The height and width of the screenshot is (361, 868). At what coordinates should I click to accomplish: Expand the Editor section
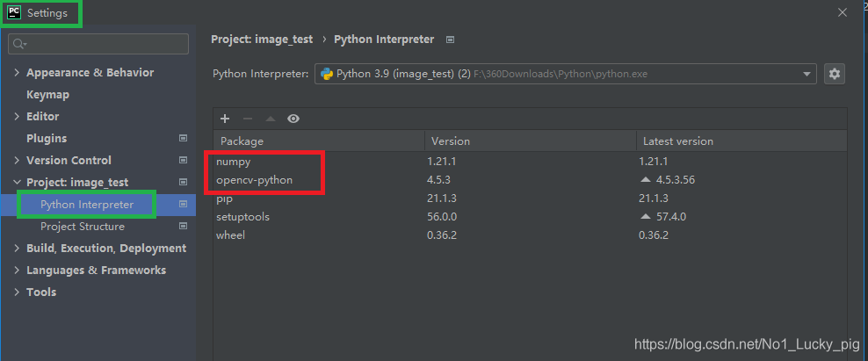[x=17, y=116]
